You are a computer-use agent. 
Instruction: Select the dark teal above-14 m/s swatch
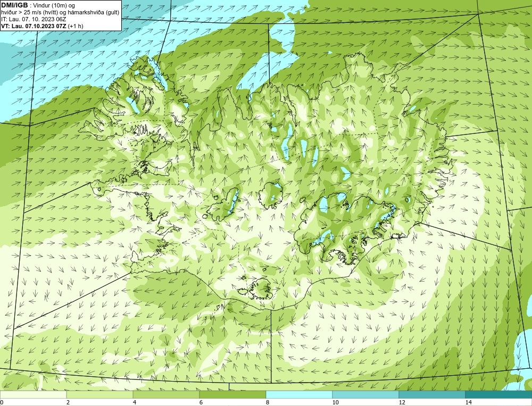point(499,394)
